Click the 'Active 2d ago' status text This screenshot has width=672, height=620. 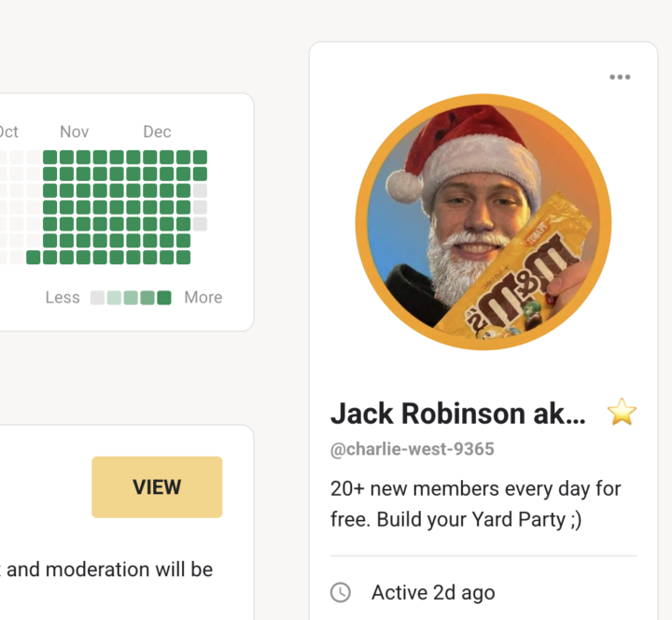point(433,592)
